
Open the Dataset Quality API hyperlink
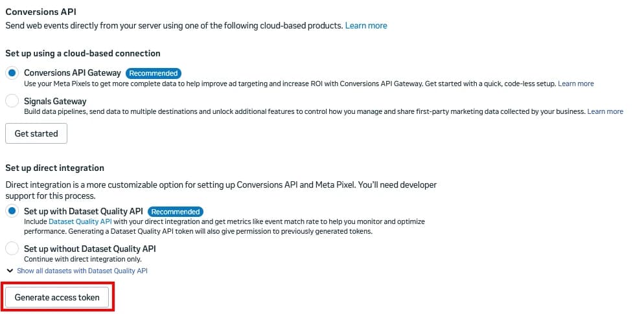coord(81,221)
